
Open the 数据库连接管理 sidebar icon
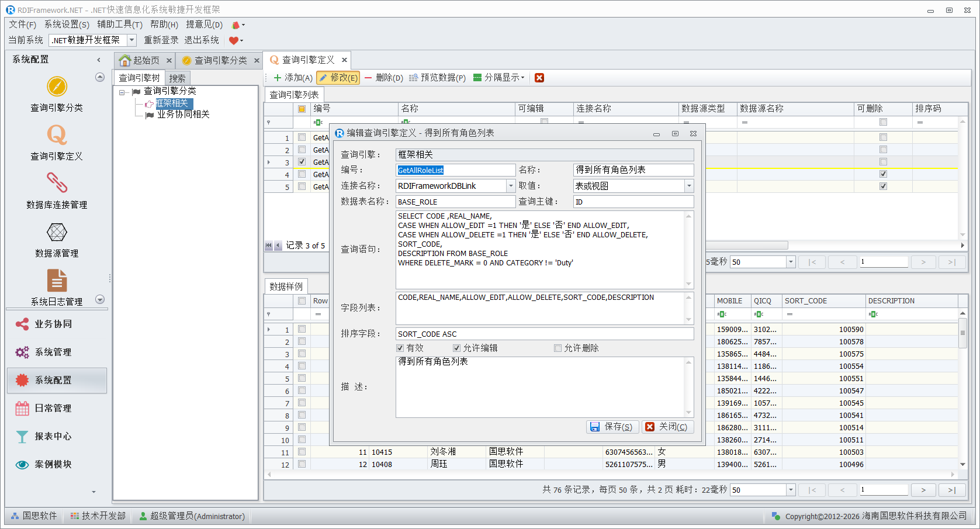coord(57,184)
